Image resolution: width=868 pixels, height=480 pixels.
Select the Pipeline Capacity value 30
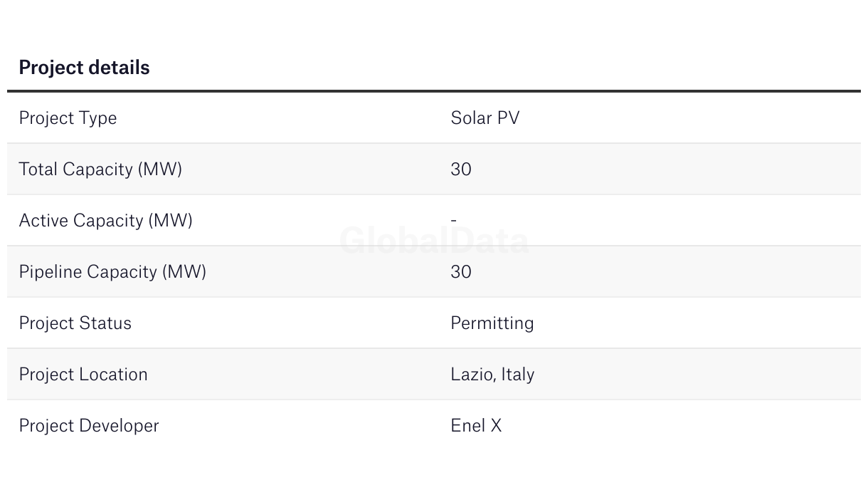click(x=461, y=271)
